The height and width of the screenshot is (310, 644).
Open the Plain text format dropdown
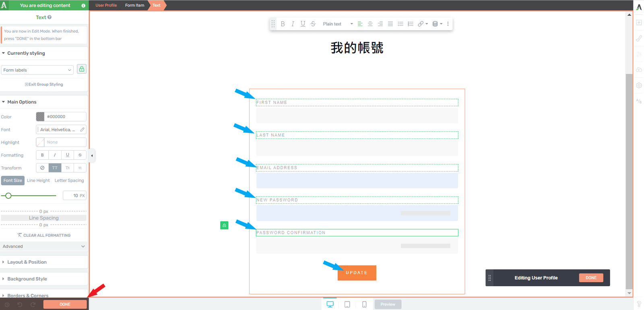(338, 24)
